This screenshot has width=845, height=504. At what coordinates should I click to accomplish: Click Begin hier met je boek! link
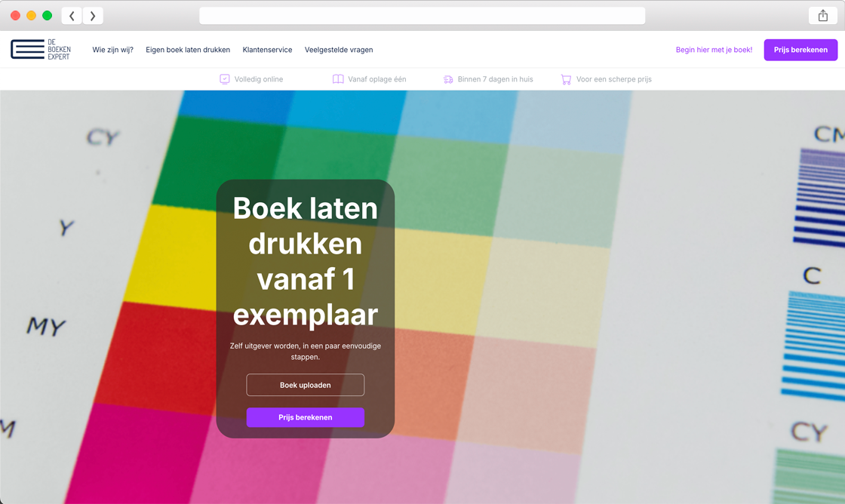(714, 50)
